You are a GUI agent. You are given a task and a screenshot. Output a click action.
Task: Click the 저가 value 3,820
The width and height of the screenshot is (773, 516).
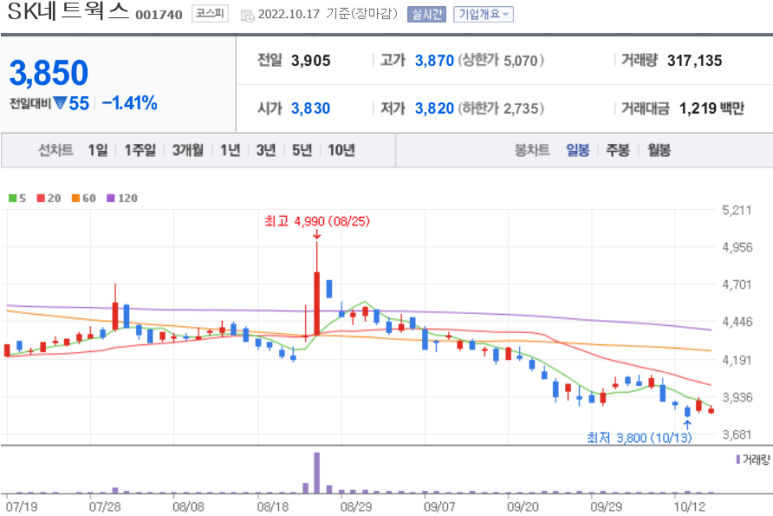click(x=434, y=108)
